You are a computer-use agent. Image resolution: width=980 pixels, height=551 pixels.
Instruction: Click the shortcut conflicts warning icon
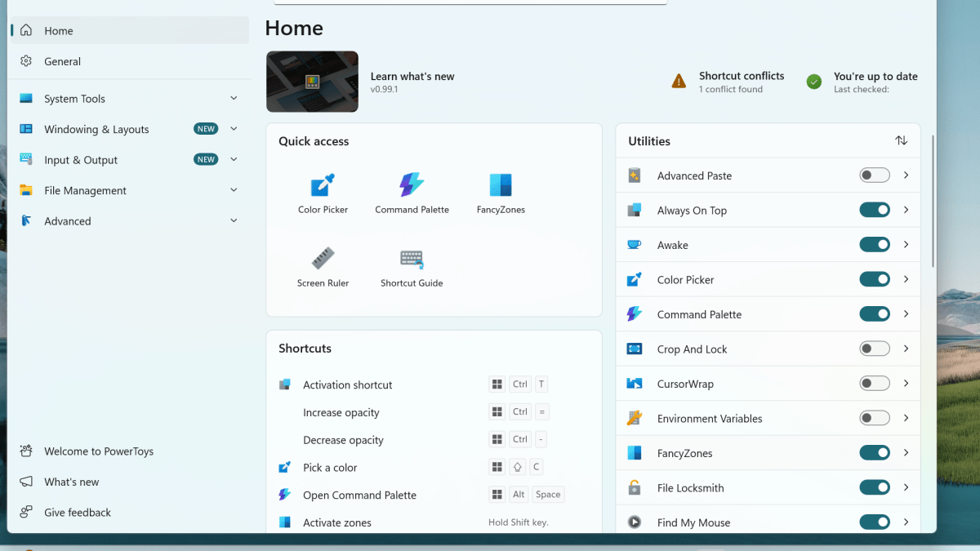click(679, 82)
